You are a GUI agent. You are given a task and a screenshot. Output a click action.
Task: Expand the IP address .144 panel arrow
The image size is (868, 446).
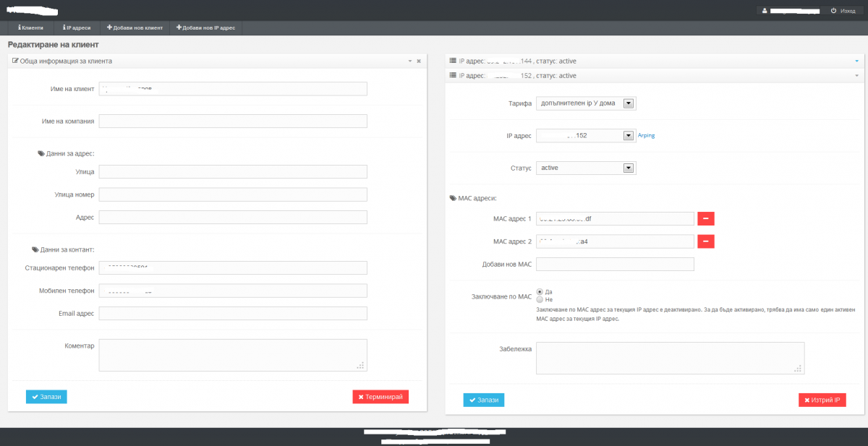[856, 61]
